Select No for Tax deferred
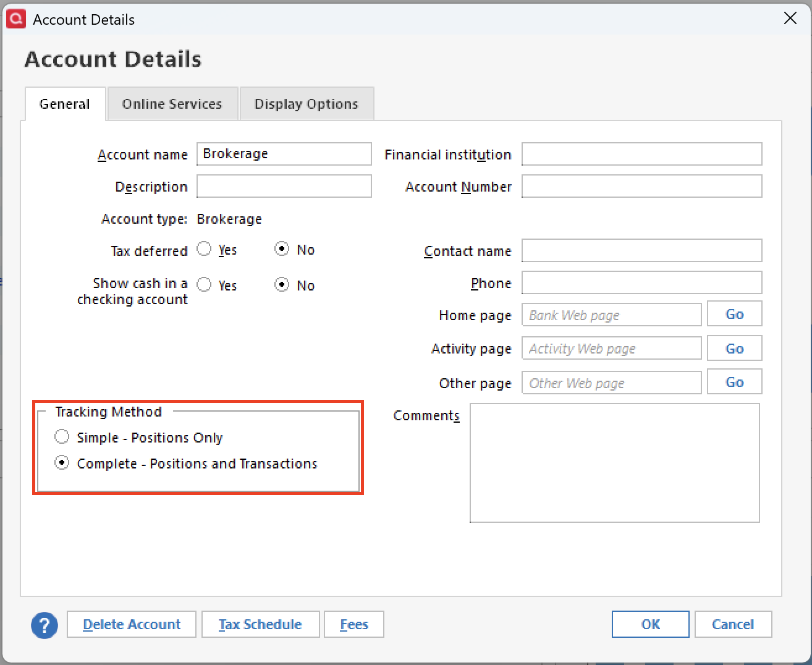 coord(282,249)
